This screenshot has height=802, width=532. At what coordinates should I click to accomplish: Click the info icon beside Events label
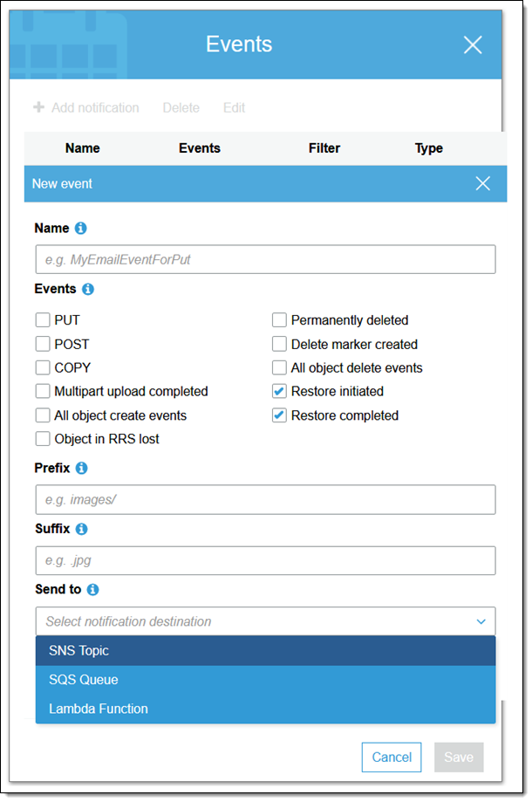click(88, 289)
